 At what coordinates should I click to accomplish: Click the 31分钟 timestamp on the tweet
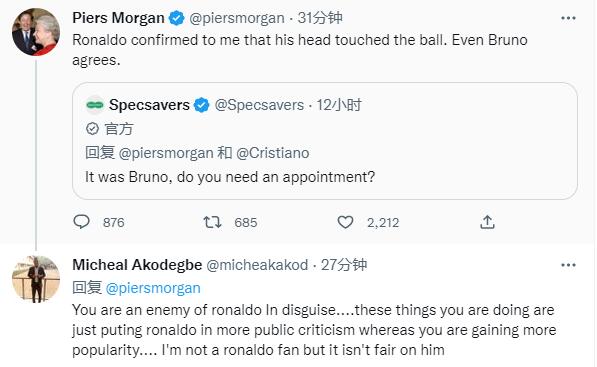pyautogui.click(x=320, y=18)
